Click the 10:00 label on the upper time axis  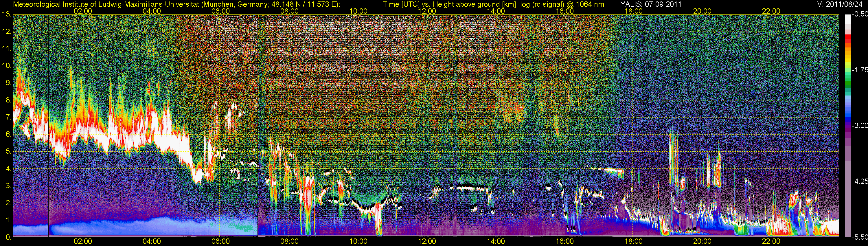[358, 11]
